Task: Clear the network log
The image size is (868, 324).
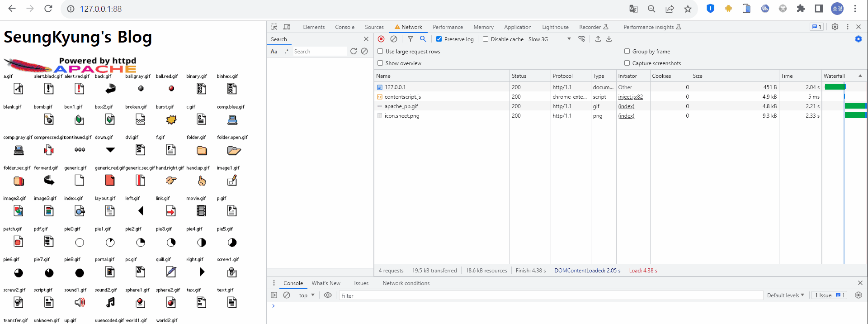Action: pyautogui.click(x=394, y=39)
